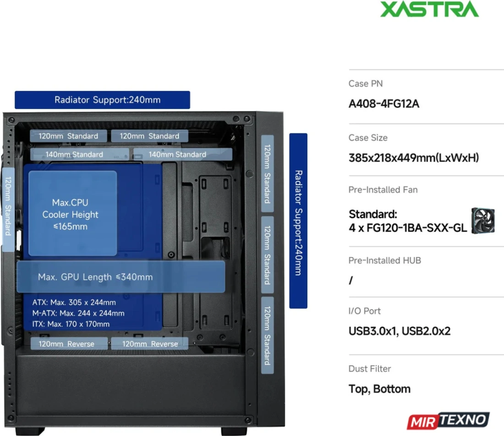Select the horizontal Radiator Support:240mm banner
This screenshot has height=436, width=504.
102,99
